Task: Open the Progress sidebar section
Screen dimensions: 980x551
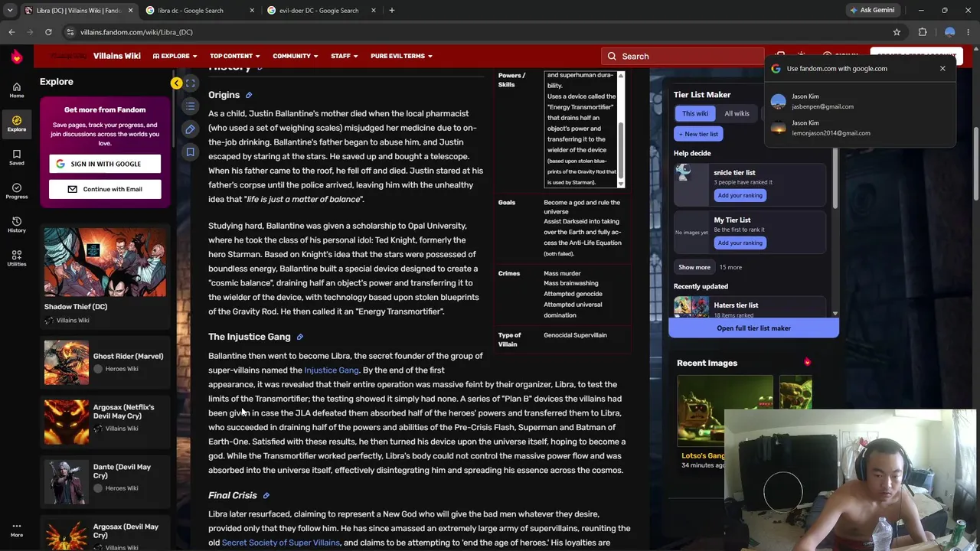Action: tap(16, 191)
